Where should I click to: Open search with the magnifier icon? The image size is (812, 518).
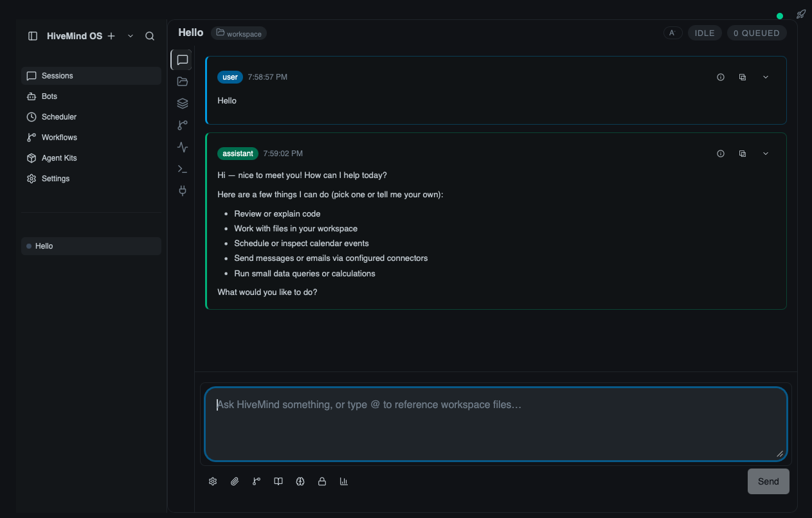pos(150,36)
